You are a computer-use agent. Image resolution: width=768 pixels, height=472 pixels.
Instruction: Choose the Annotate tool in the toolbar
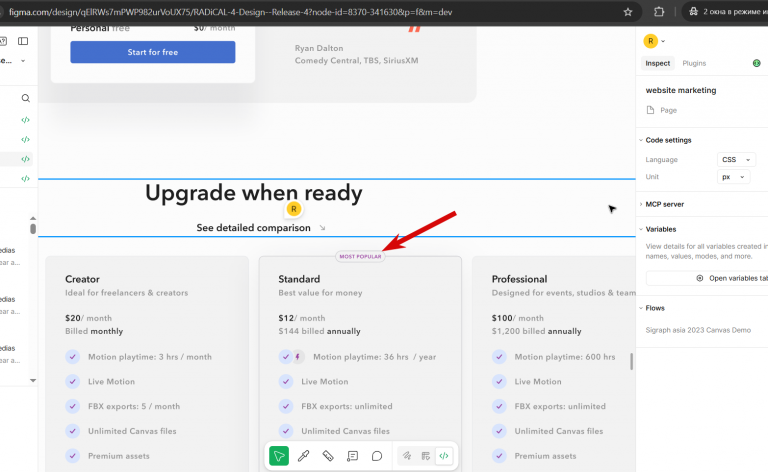tap(352, 456)
